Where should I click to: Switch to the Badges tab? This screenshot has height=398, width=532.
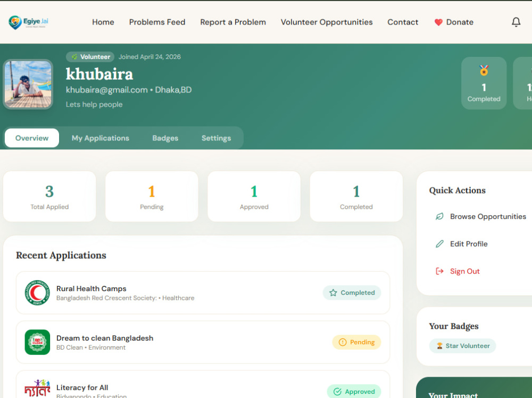165,138
